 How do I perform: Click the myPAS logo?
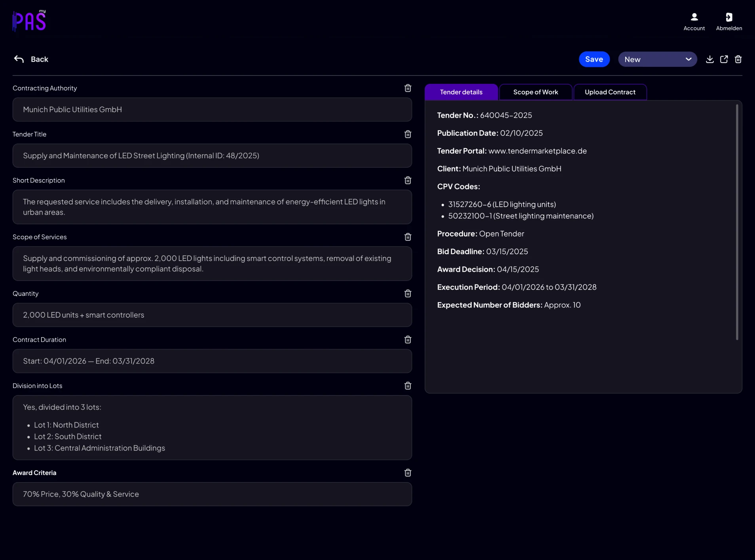(x=29, y=21)
